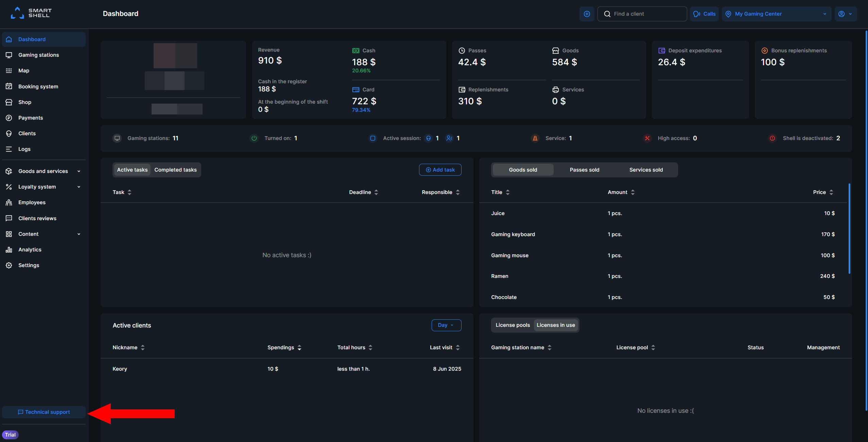Screen dimensions: 868x442
Task: Open Technical support
Action: pos(44,412)
